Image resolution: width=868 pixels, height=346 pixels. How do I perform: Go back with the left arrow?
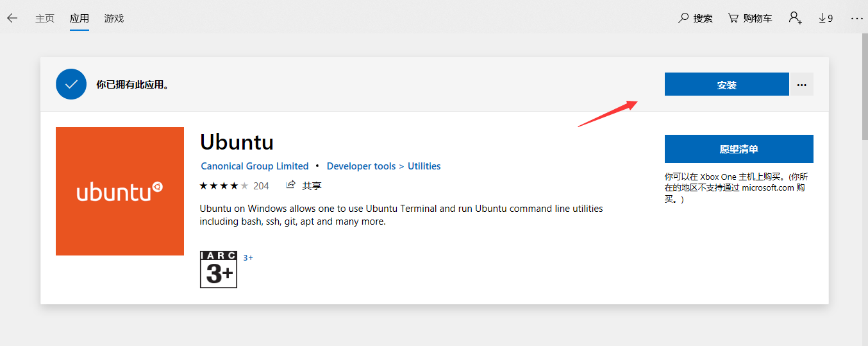click(12, 18)
